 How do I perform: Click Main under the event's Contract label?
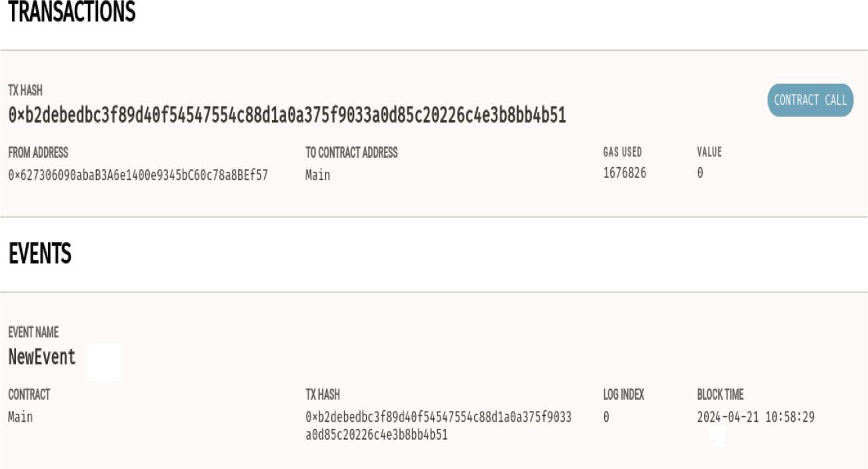[x=20, y=417]
